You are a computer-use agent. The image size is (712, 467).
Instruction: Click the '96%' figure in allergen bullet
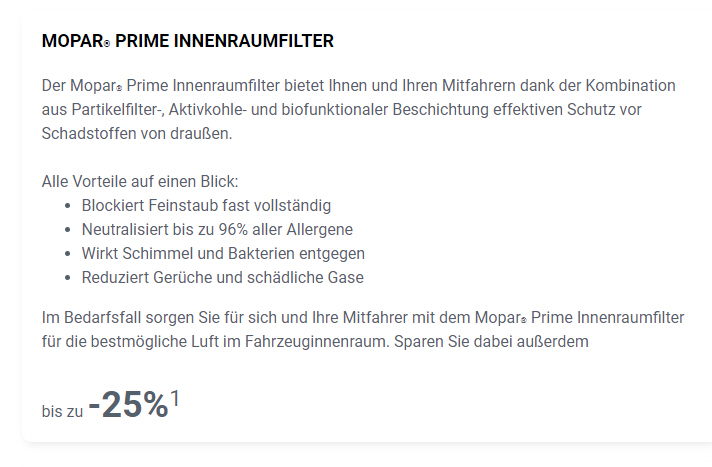[x=233, y=229]
